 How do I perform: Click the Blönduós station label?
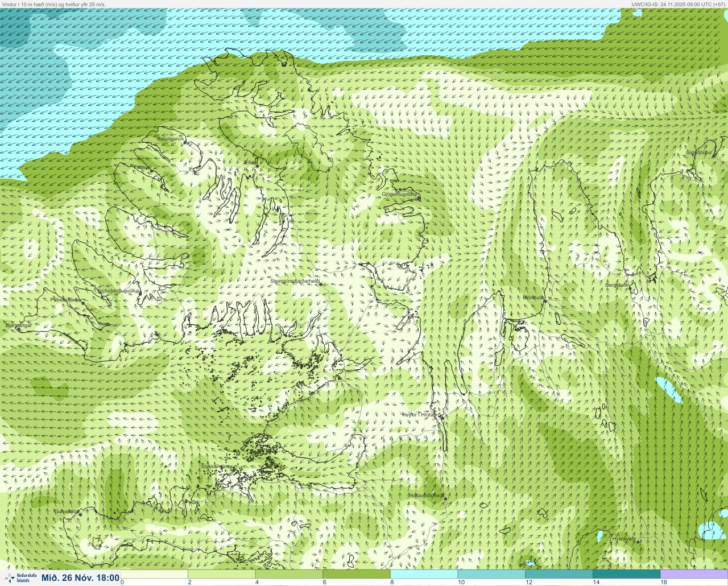[534, 298]
